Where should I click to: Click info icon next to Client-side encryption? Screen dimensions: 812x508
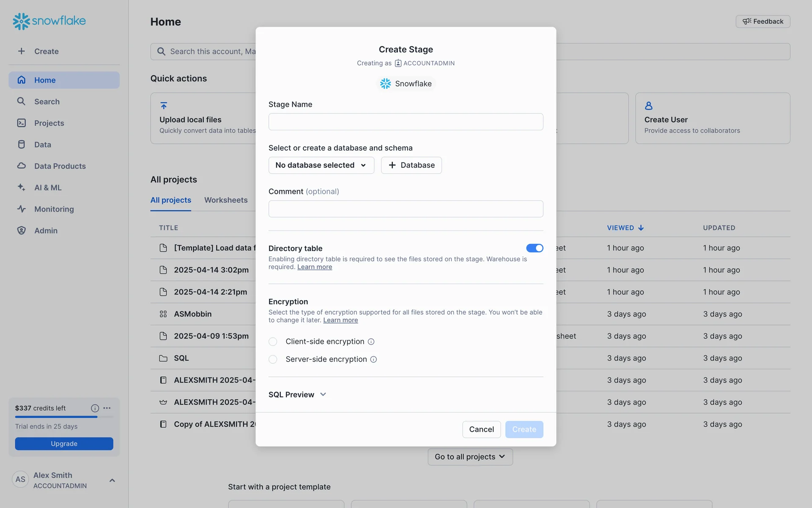[x=371, y=342]
